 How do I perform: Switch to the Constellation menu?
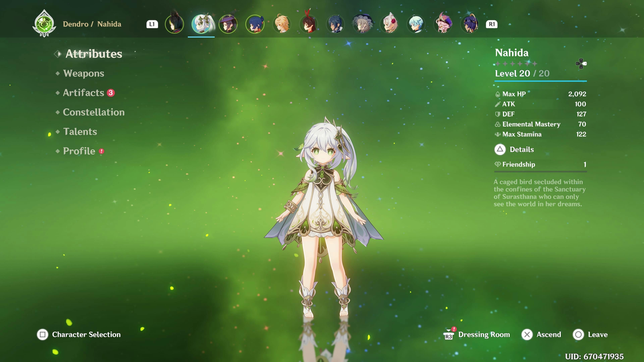point(94,112)
